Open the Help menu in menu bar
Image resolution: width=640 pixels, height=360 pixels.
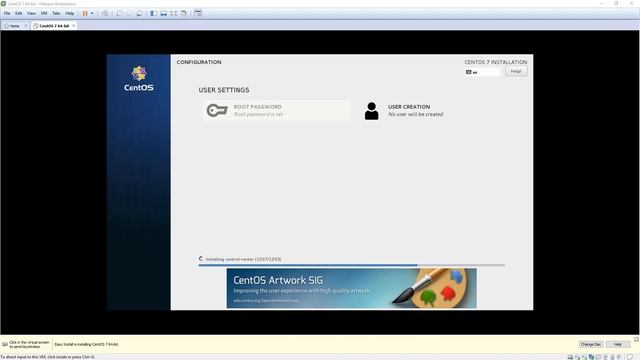click(70, 13)
